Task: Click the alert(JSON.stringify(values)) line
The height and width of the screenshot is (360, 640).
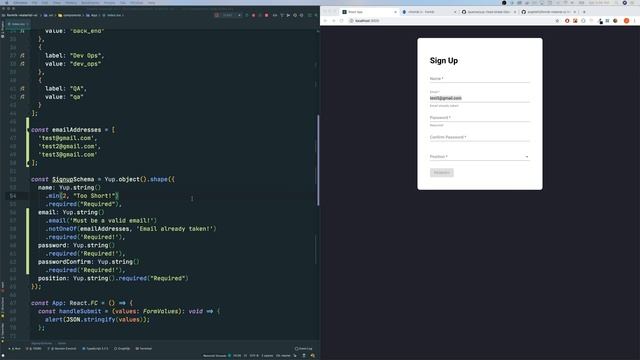Action: 97,319
